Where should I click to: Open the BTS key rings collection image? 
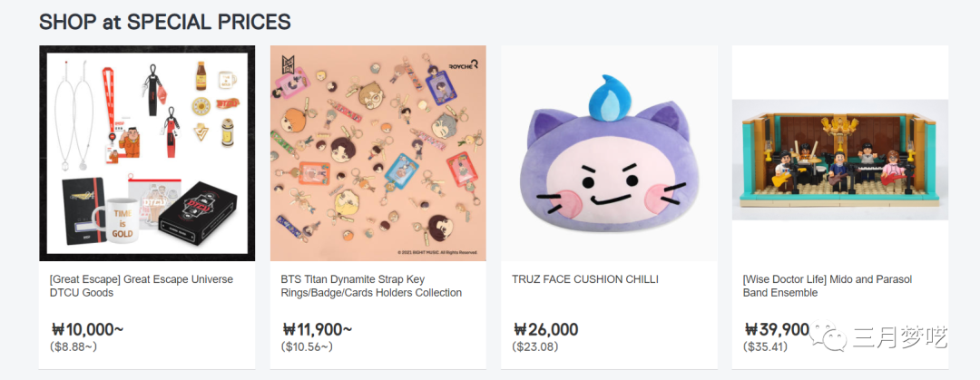click(379, 153)
